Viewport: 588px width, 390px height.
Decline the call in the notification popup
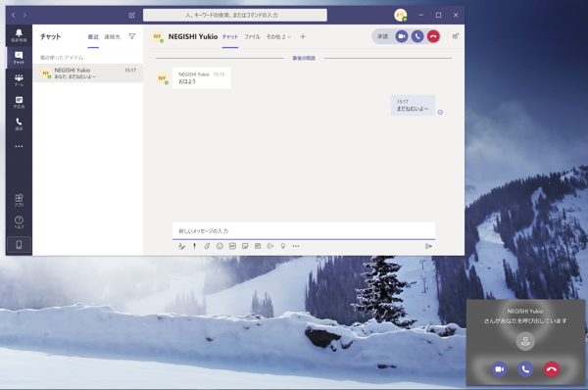click(x=551, y=369)
